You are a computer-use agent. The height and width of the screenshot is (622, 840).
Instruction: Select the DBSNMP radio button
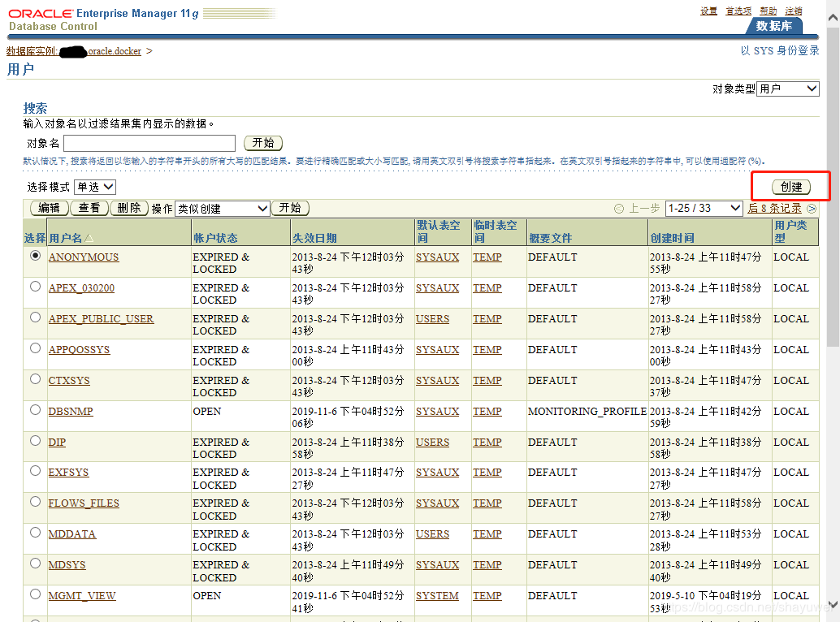(x=36, y=410)
